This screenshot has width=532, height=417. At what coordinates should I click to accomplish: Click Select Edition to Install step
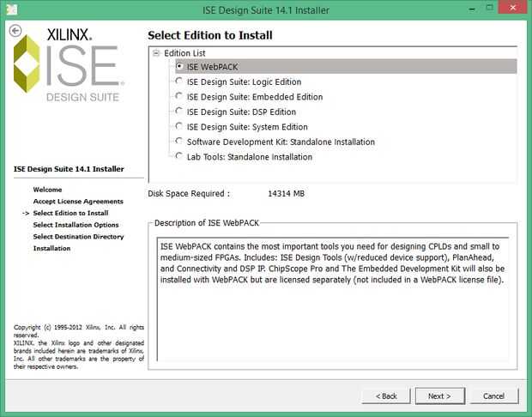click(70, 213)
